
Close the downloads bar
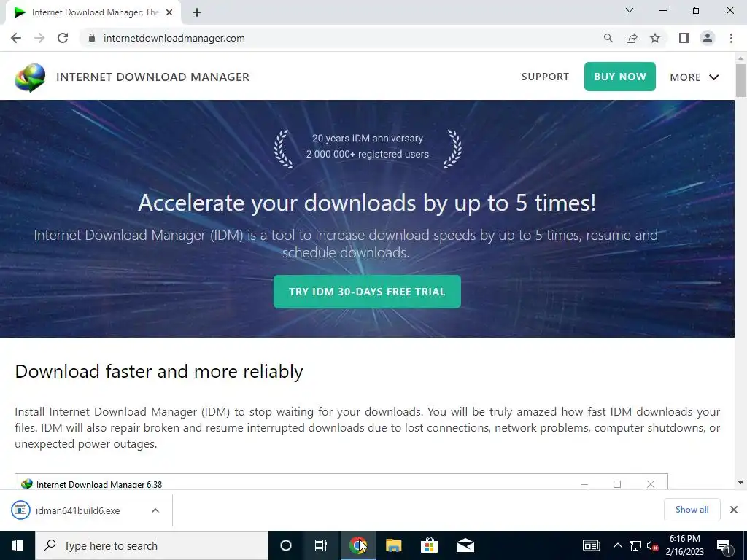coord(734,510)
